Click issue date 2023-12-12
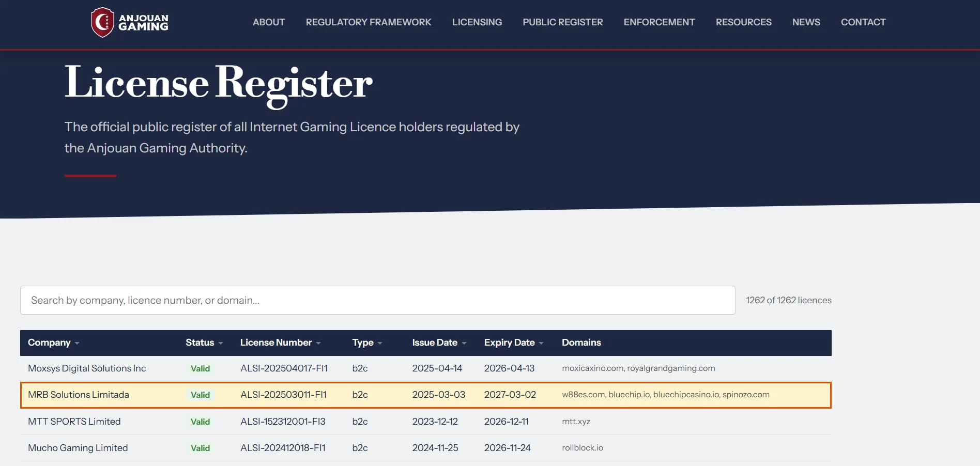 coord(435,422)
